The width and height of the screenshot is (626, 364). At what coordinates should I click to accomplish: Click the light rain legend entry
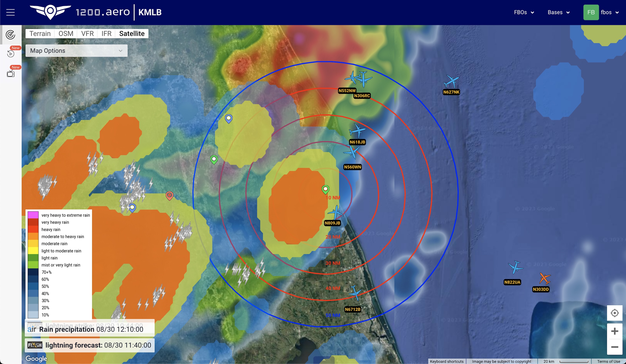tap(50, 258)
